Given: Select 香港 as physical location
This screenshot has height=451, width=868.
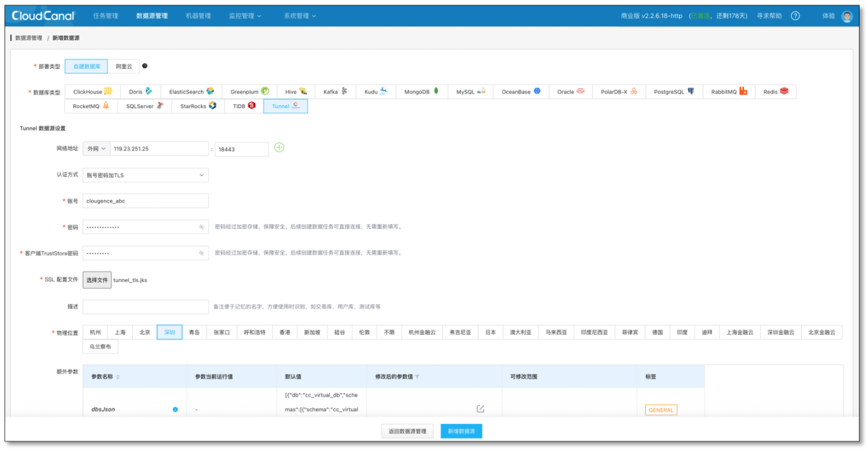Looking at the screenshot, I should [x=285, y=332].
